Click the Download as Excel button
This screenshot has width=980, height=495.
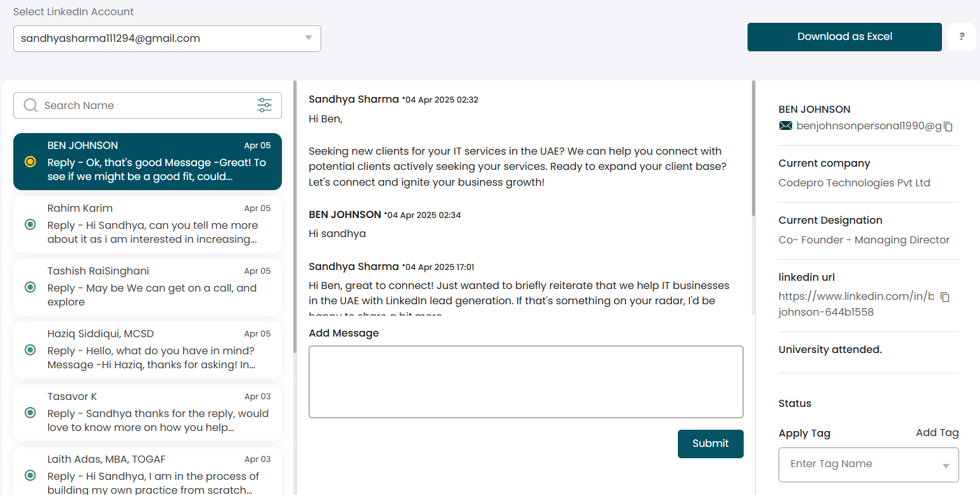point(844,37)
